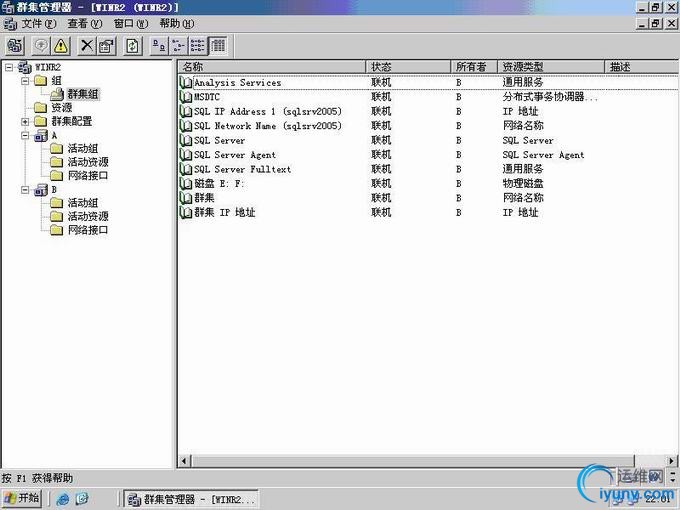The image size is (680, 510).
Task: Sort by the 状态 column header
Action: coord(408,67)
